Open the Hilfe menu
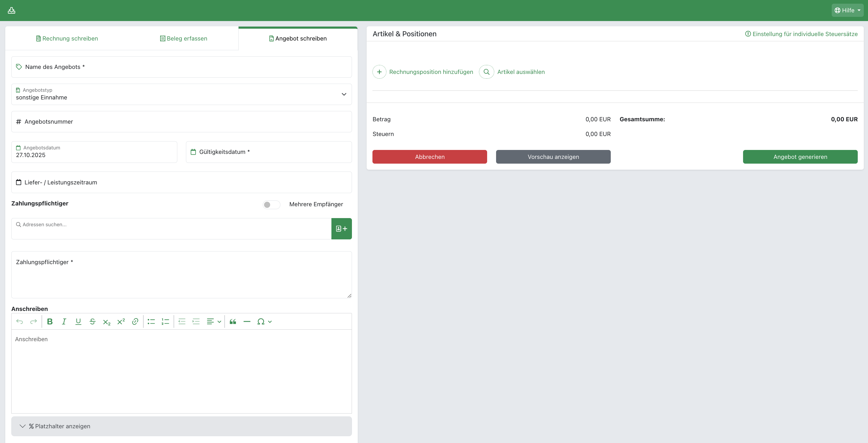Viewport: 868px width, 443px height. coord(847,11)
